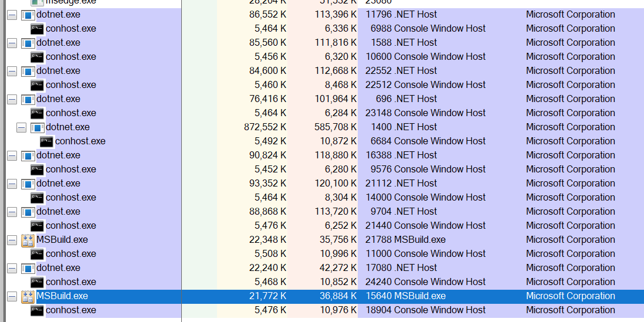Click the conhost.exe console icon for PID 18904
644x322 pixels.
38,310
